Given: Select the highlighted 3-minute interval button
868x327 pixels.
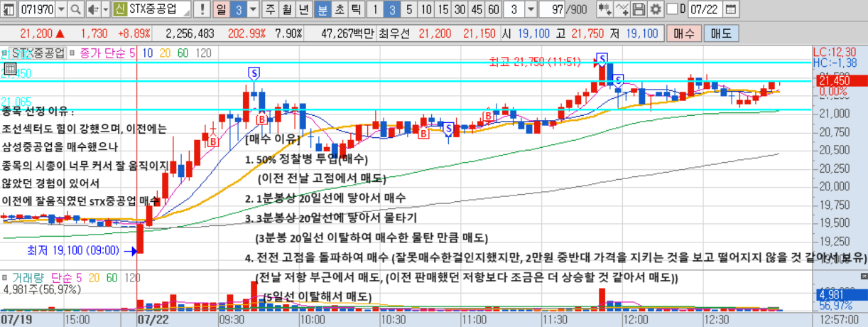Looking at the screenshot, I should coord(394,10).
